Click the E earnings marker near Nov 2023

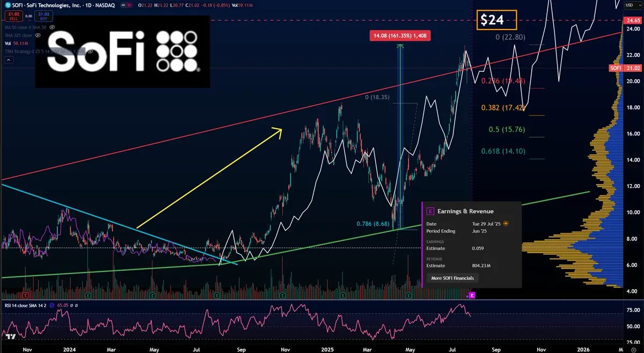tap(26, 295)
